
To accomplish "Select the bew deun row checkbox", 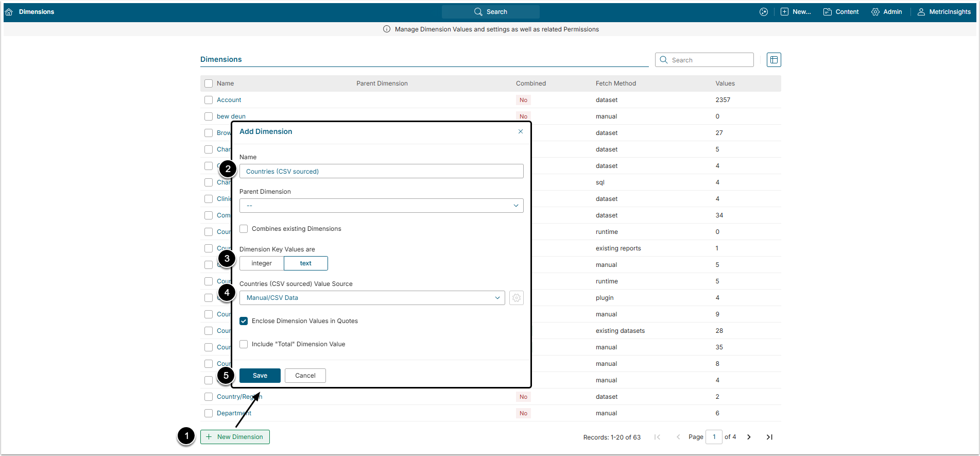I will (x=209, y=116).
